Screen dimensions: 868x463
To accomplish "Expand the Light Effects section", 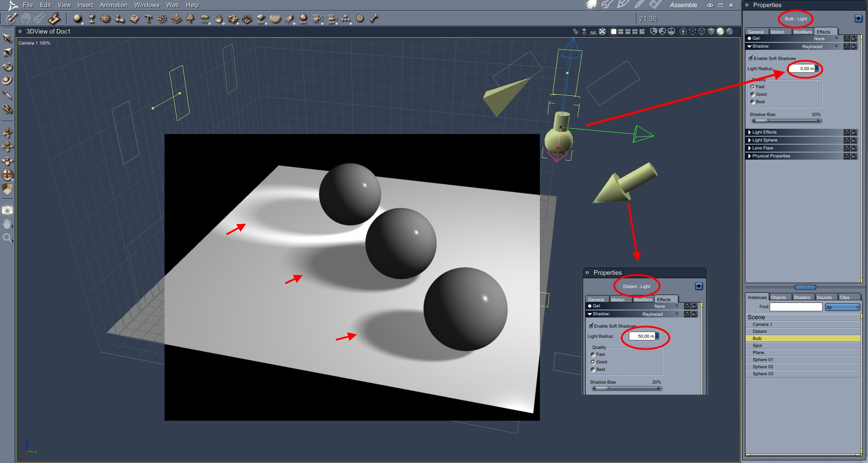I will tap(749, 132).
